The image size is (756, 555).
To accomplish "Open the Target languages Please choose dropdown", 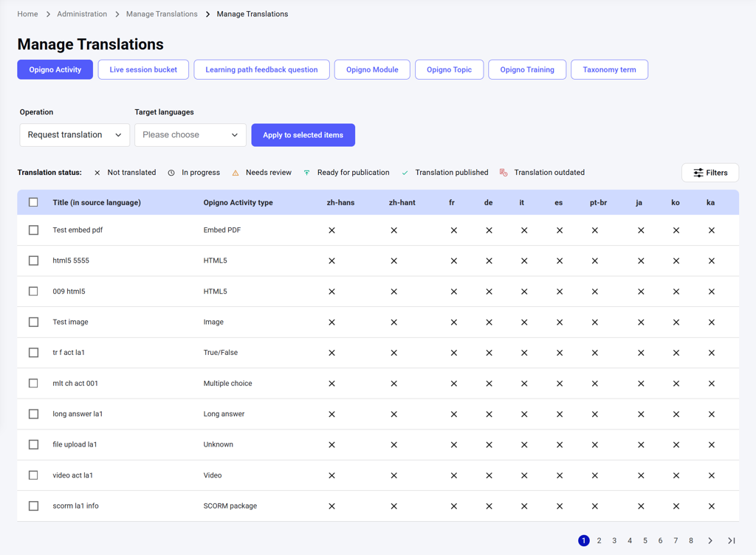I will [190, 135].
